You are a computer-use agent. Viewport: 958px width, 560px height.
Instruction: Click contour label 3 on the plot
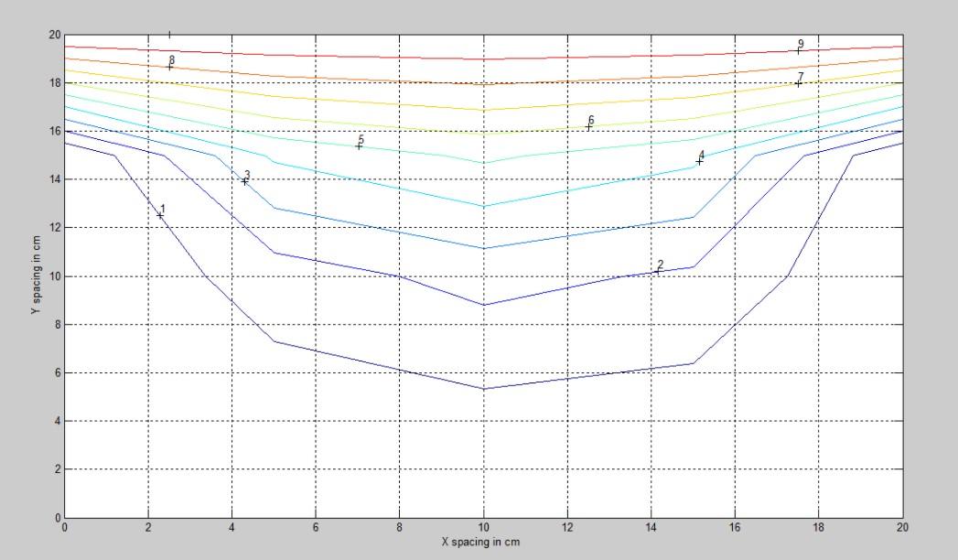coord(247,175)
